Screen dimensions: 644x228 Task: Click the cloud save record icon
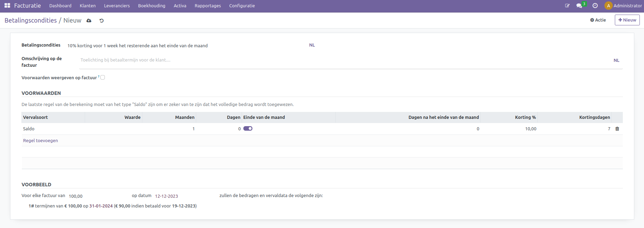(x=89, y=21)
